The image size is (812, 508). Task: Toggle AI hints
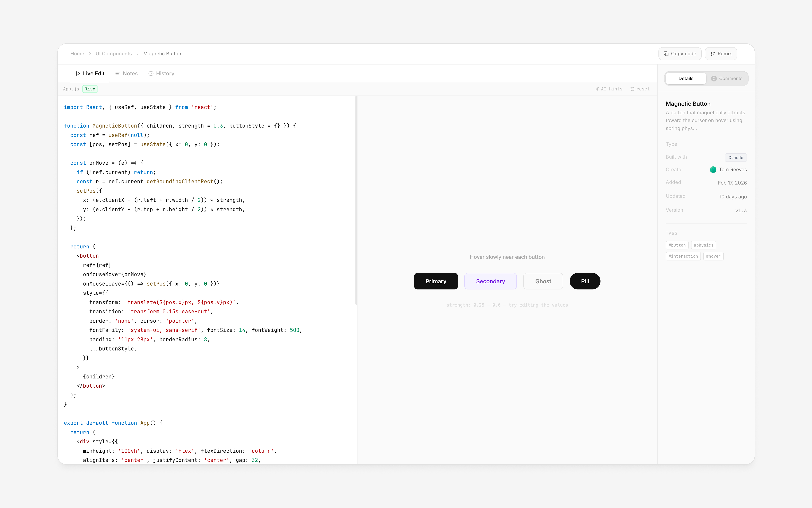[609, 89]
